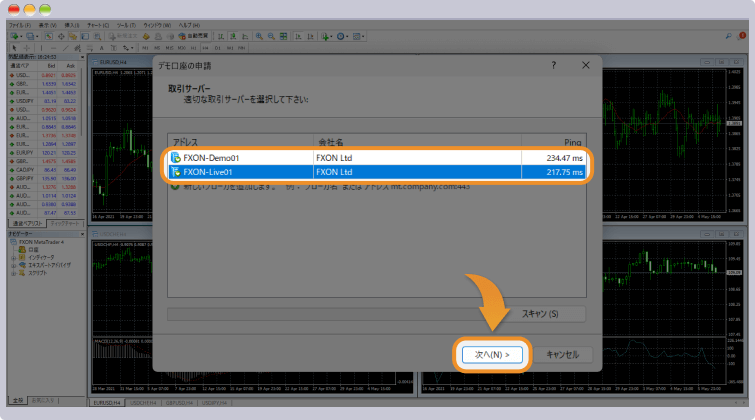755x420 pixels.
Task: Open the search magnifier at top right
Action: click(x=729, y=36)
